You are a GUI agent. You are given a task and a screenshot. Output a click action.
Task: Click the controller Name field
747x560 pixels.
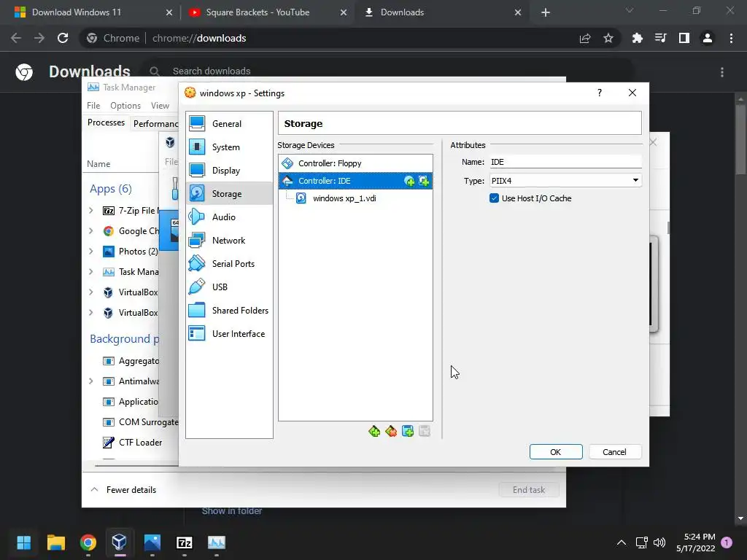pos(565,162)
